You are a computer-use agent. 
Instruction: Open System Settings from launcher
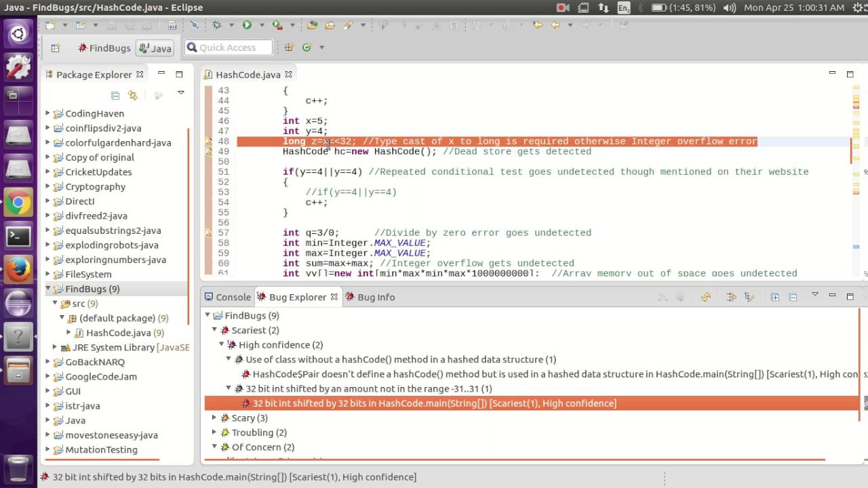(18, 67)
